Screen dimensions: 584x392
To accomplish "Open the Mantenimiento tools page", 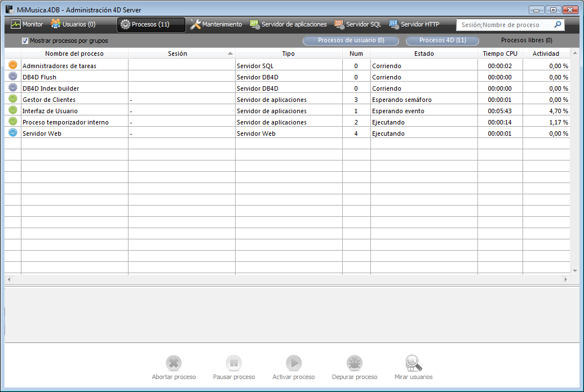I will pyautogui.click(x=216, y=24).
